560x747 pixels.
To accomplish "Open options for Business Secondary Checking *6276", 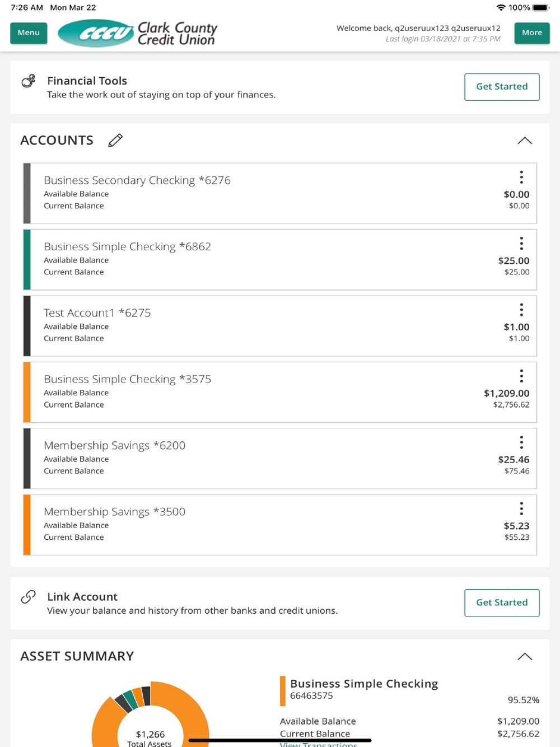I will point(521,178).
